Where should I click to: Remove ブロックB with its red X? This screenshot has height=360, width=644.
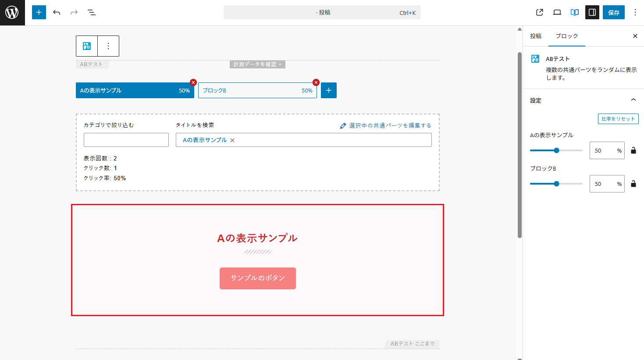[x=316, y=82]
